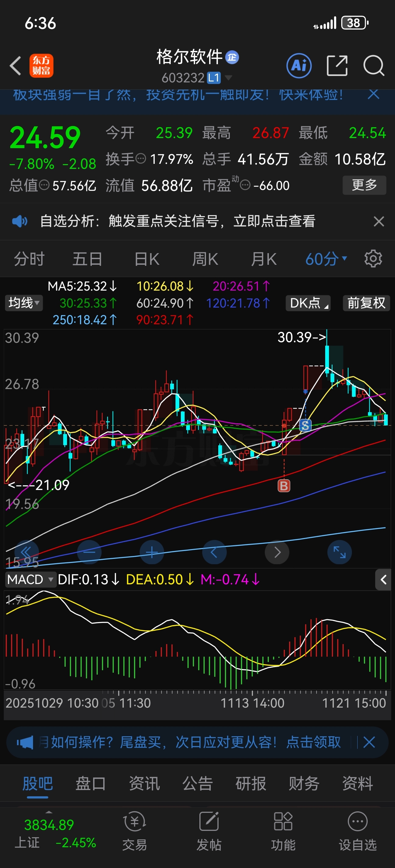Open the 财务 tab
The height and width of the screenshot is (868, 395).
[x=304, y=783]
